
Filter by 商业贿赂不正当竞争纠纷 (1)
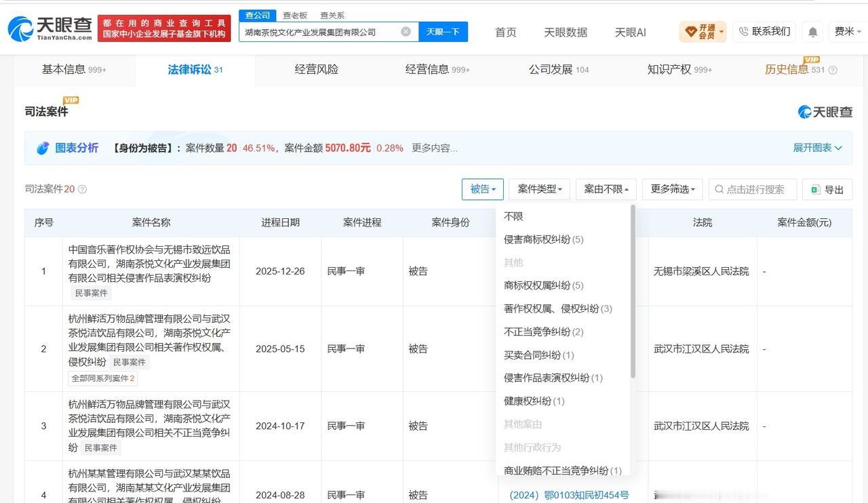tap(563, 470)
